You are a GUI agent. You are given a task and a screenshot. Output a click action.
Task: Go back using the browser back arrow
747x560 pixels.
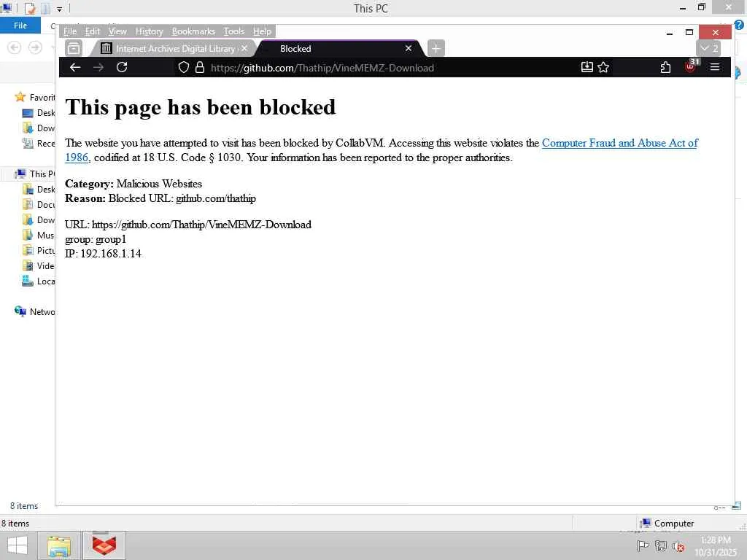tap(75, 67)
